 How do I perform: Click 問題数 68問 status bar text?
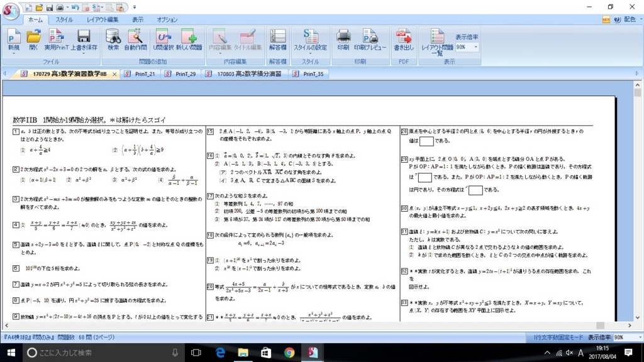(86, 337)
